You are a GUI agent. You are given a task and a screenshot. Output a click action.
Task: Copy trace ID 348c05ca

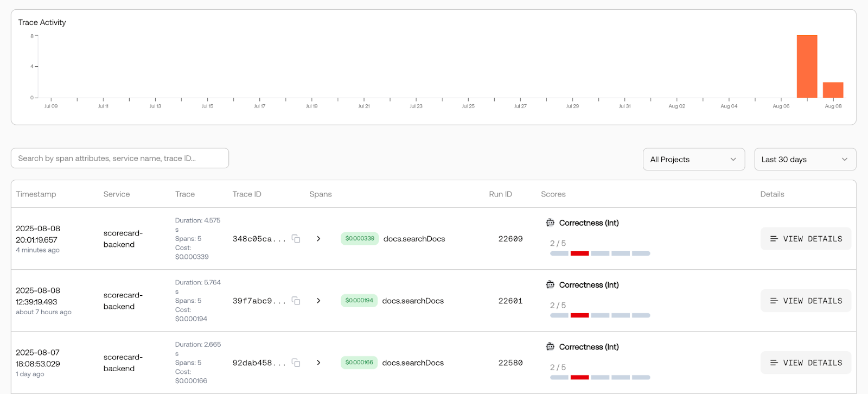(x=296, y=239)
